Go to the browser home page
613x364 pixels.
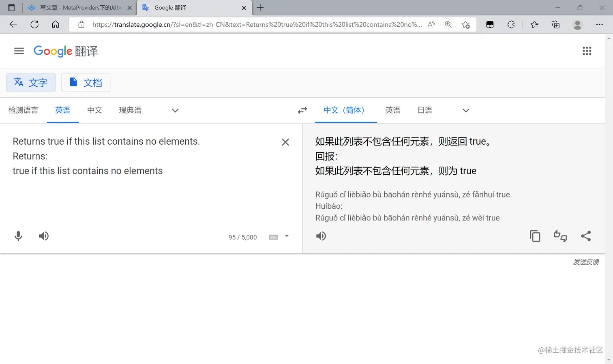coord(56,24)
